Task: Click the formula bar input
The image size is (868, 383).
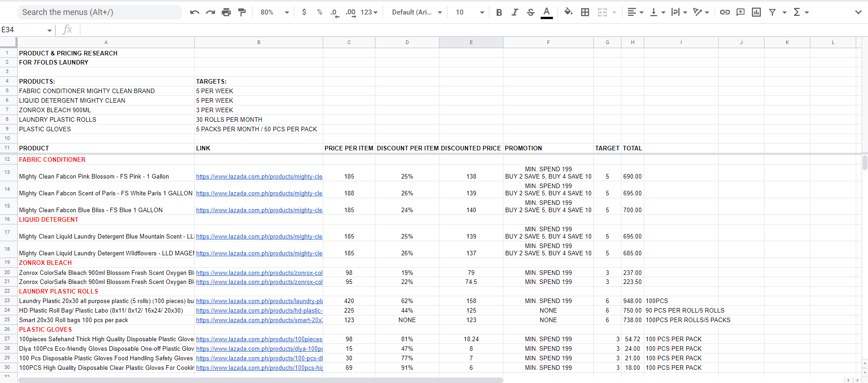Action: pyautogui.click(x=473, y=30)
